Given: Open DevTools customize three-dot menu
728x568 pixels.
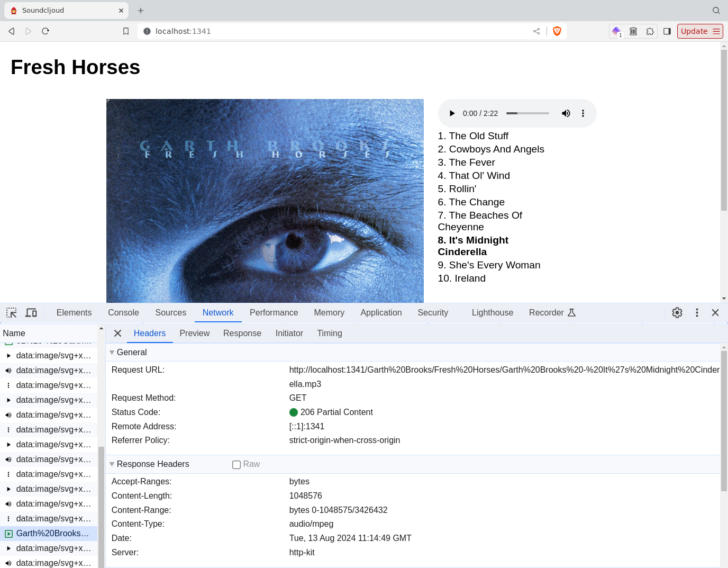Looking at the screenshot, I should (697, 313).
